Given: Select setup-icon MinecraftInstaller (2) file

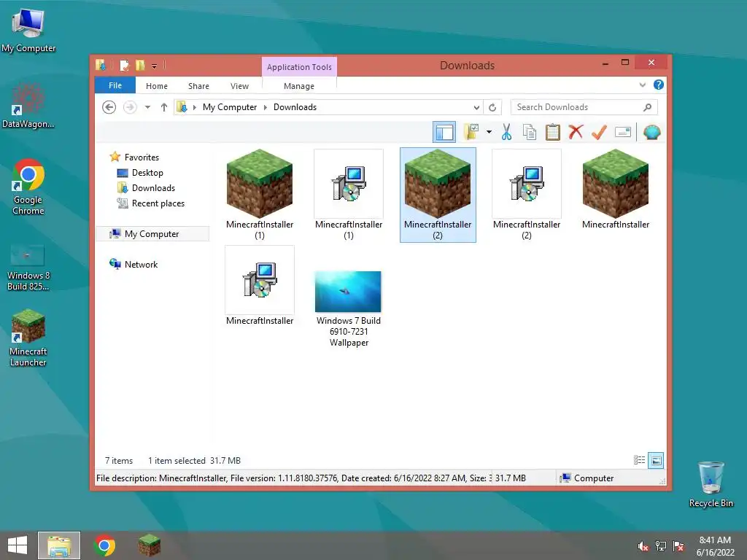Looking at the screenshot, I should 527,195.
